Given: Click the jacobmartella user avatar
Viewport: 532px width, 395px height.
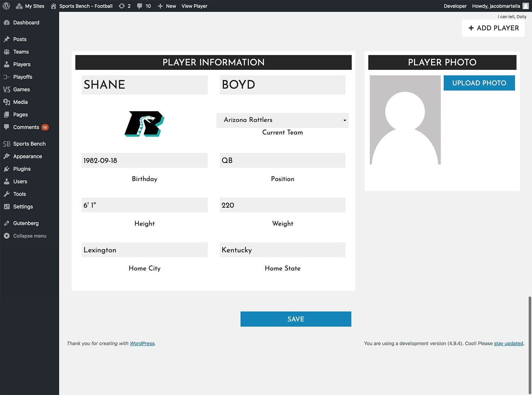Looking at the screenshot, I should (526, 6).
